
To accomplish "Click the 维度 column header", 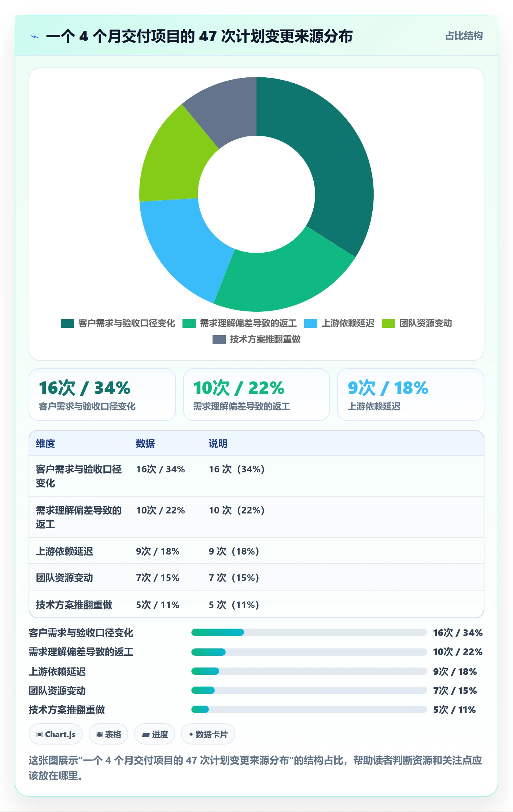I will pos(45,443).
